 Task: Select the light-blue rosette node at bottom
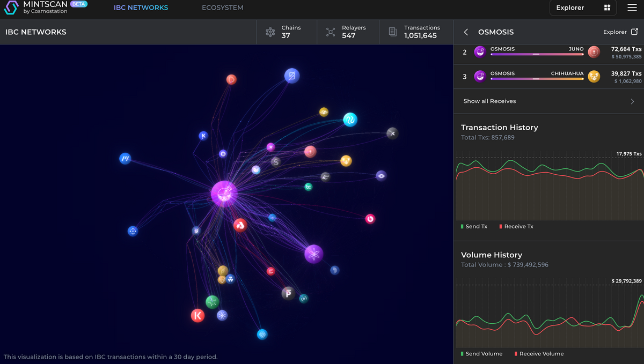click(262, 334)
